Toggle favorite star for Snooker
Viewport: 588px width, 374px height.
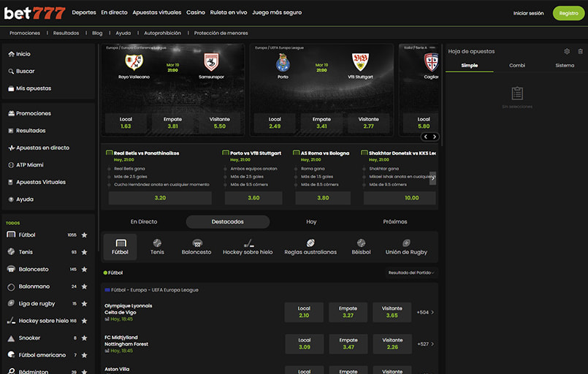tap(85, 338)
